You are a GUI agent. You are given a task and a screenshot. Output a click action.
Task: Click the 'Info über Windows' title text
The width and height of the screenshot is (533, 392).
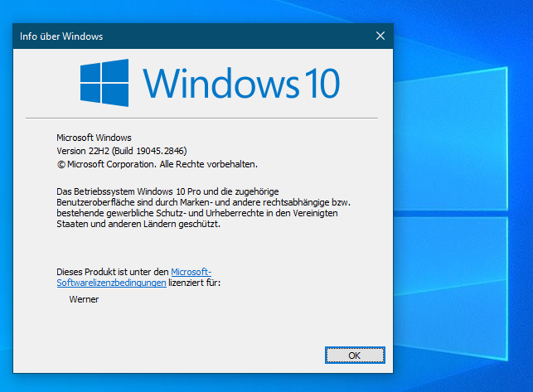(61, 36)
